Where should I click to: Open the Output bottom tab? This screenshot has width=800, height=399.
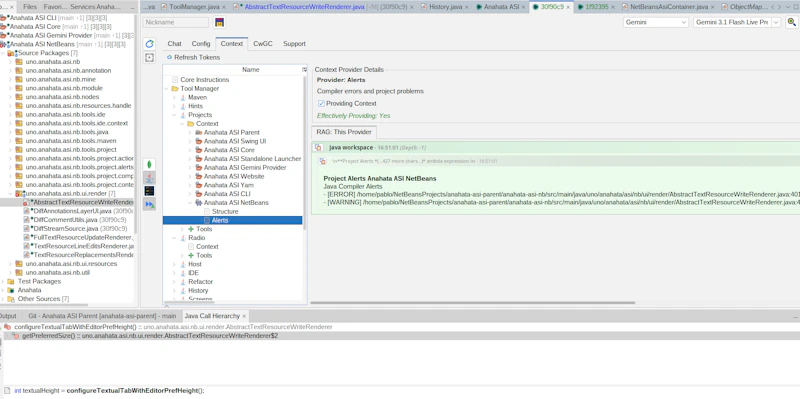coord(8,316)
